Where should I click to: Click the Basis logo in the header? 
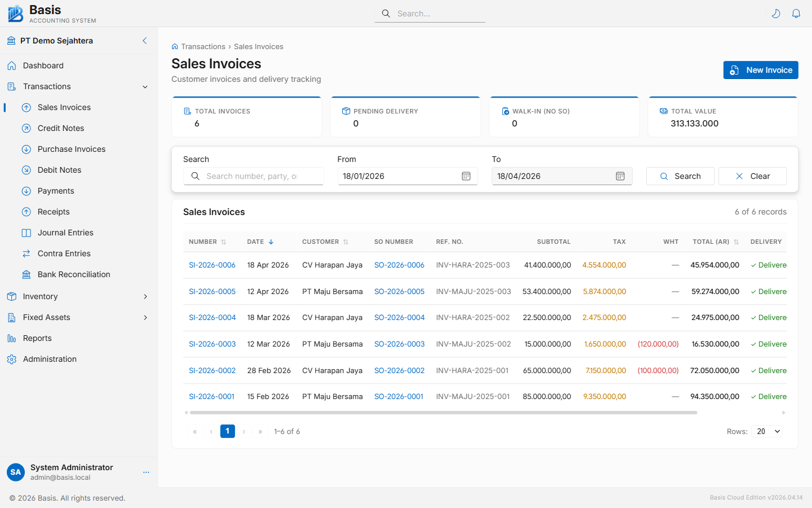[15, 13]
